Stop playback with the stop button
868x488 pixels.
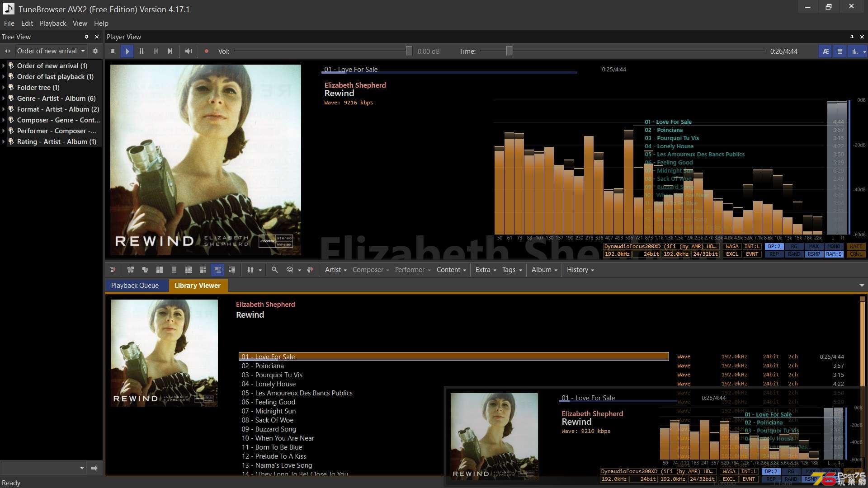(x=113, y=52)
